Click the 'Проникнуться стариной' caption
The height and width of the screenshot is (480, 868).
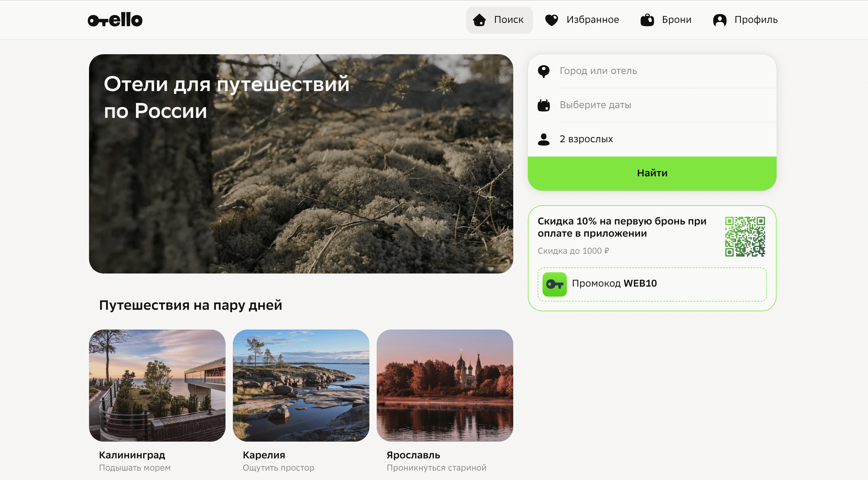tap(436, 468)
